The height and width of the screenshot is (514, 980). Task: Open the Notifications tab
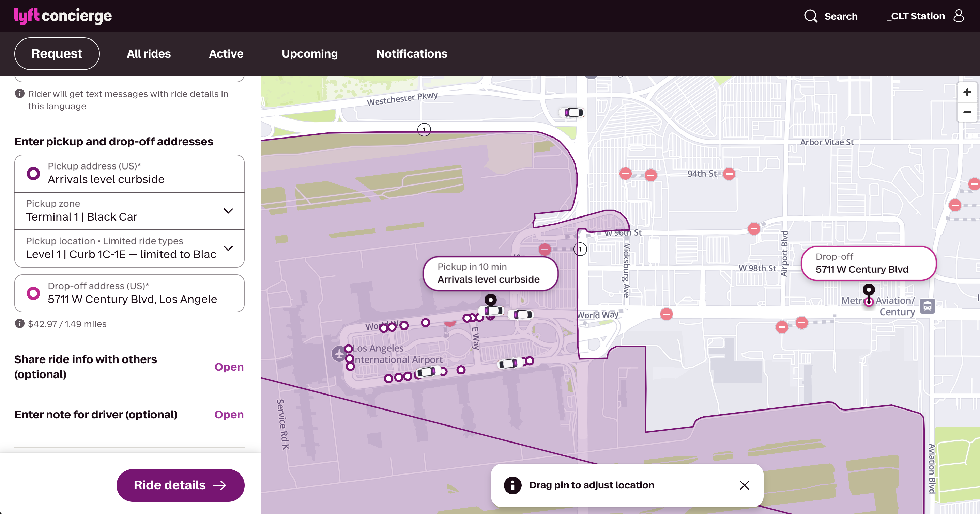[x=412, y=53]
